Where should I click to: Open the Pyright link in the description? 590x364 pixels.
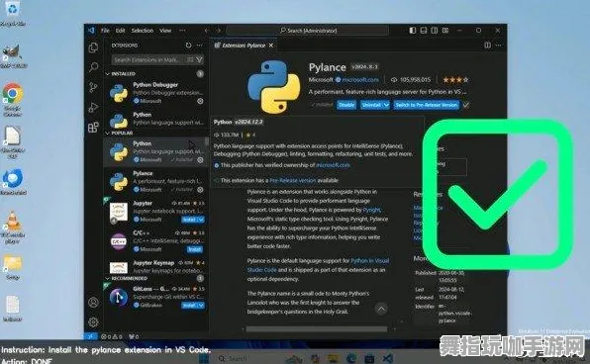[x=372, y=210]
